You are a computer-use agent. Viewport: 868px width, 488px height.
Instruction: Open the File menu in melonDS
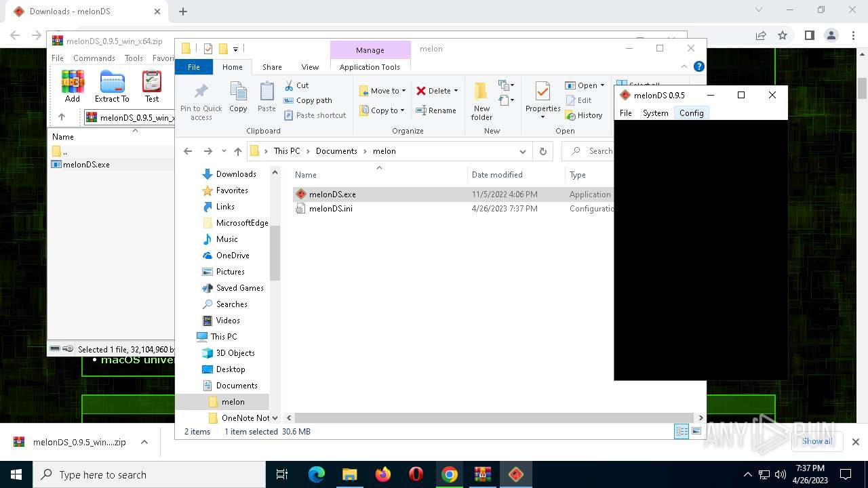pos(626,113)
